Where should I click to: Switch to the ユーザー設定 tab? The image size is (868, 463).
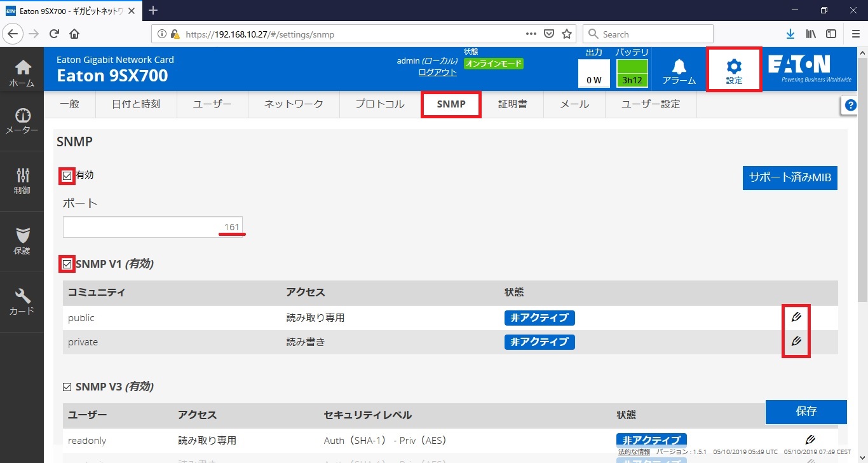coord(651,104)
